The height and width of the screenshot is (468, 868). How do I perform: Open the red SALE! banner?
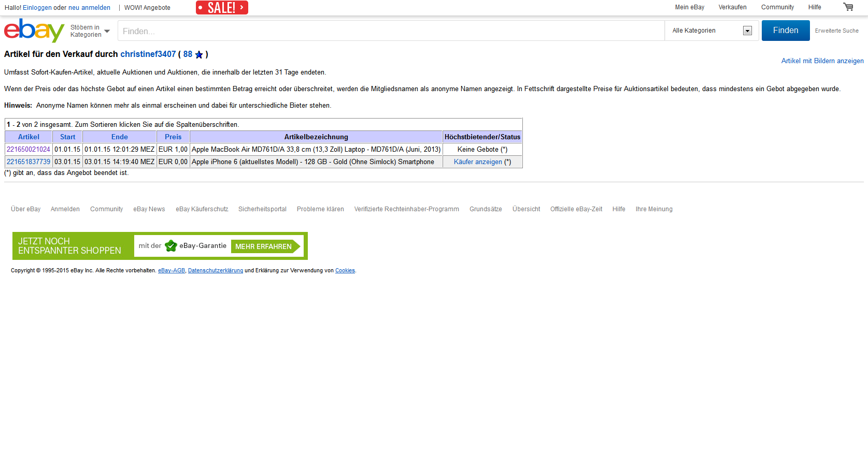click(x=222, y=7)
